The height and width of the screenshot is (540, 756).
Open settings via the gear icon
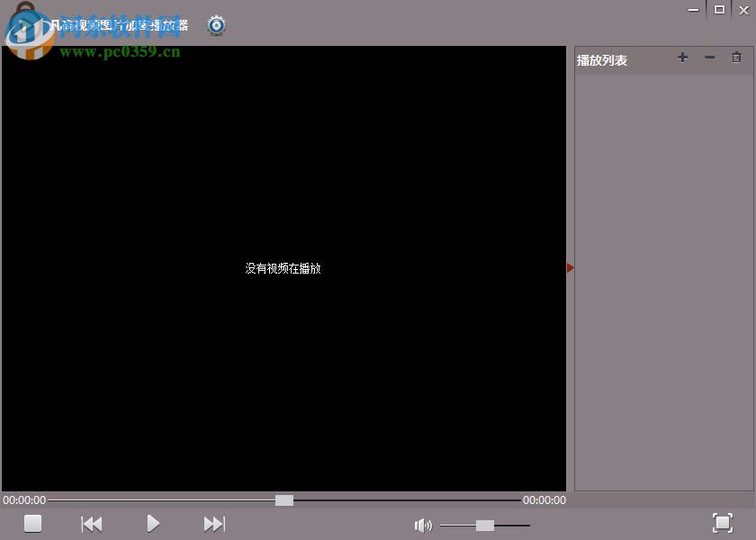coord(215,25)
